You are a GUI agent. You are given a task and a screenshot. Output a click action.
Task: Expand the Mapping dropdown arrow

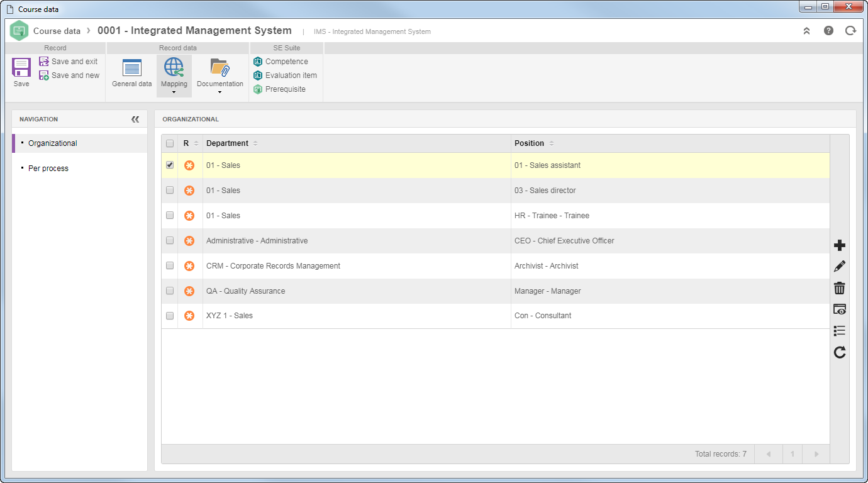pyautogui.click(x=174, y=92)
